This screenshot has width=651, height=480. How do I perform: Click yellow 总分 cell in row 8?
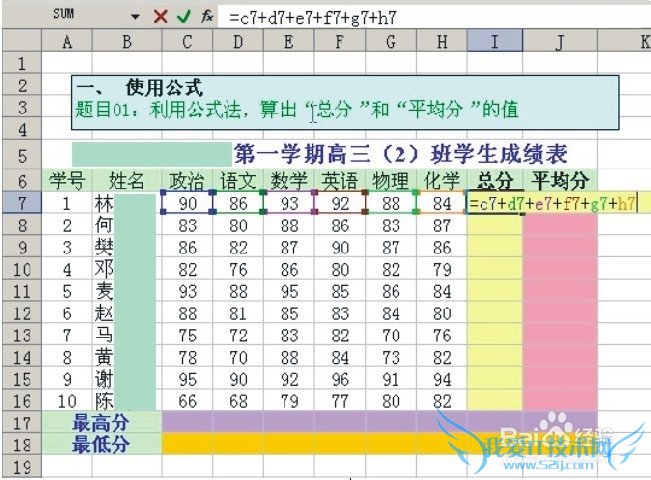pyautogui.click(x=495, y=225)
